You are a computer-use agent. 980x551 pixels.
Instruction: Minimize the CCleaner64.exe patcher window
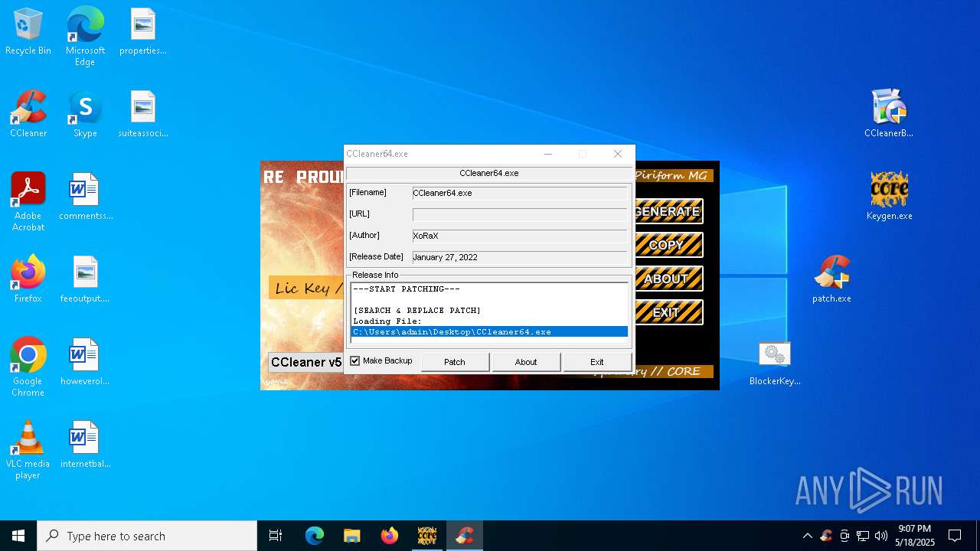click(548, 154)
